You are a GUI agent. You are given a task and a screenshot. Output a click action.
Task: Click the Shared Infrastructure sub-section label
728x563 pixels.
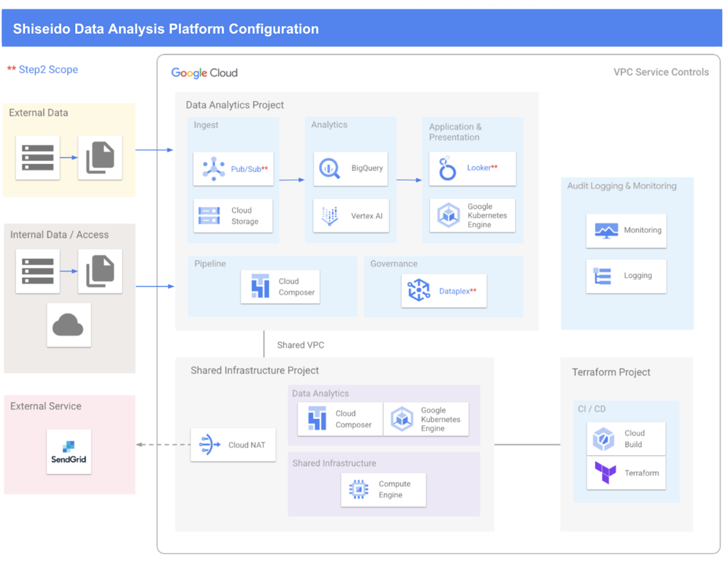click(x=334, y=463)
